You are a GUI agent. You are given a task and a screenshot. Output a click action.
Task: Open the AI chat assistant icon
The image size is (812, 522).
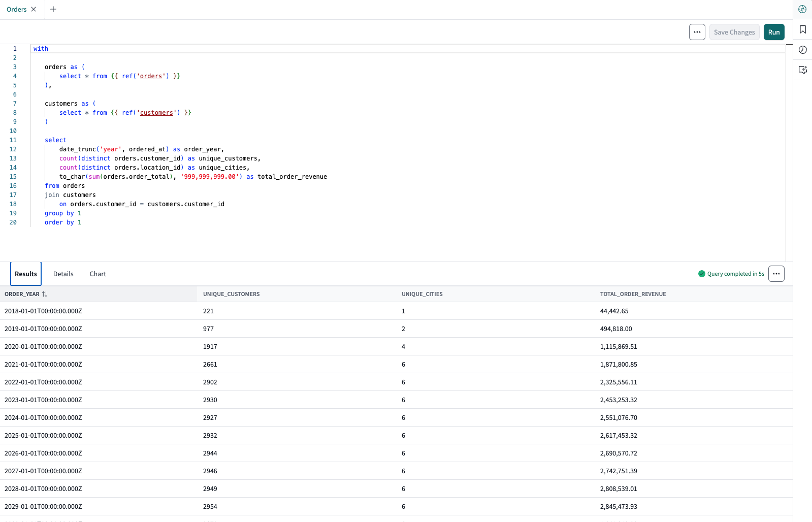point(802,70)
